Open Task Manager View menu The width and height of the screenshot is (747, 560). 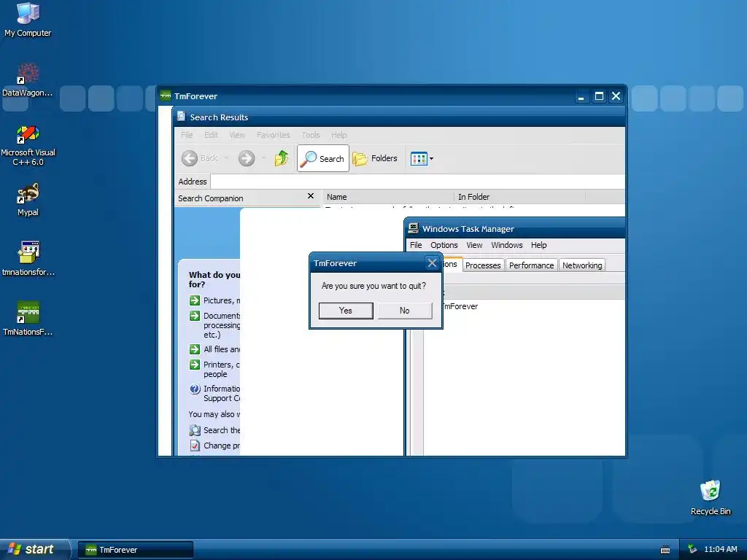[474, 245]
